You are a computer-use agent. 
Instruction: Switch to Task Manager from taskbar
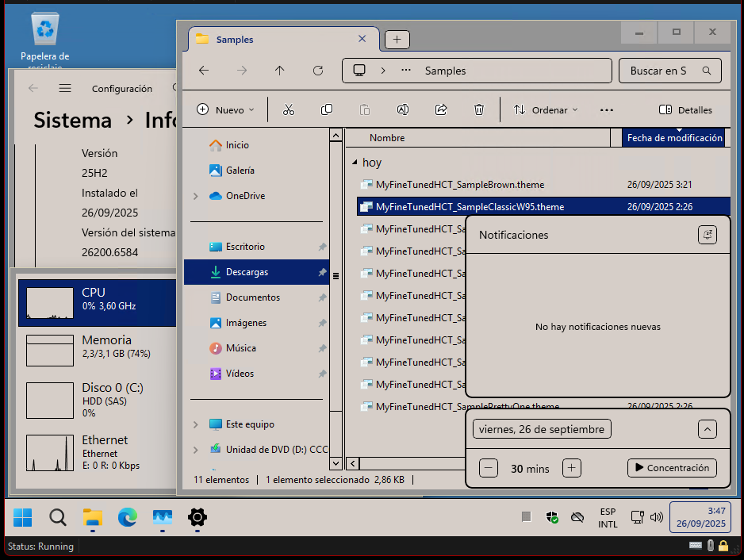pos(163,517)
